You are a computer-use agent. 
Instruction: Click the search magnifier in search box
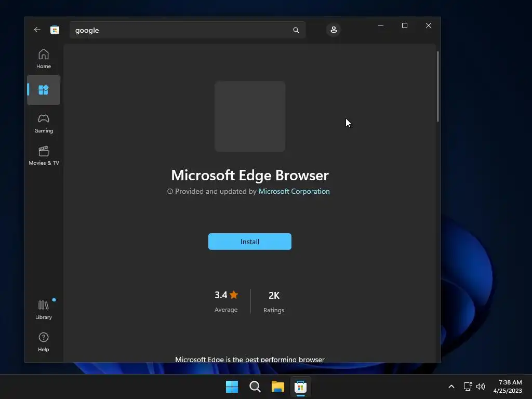coord(296,30)
